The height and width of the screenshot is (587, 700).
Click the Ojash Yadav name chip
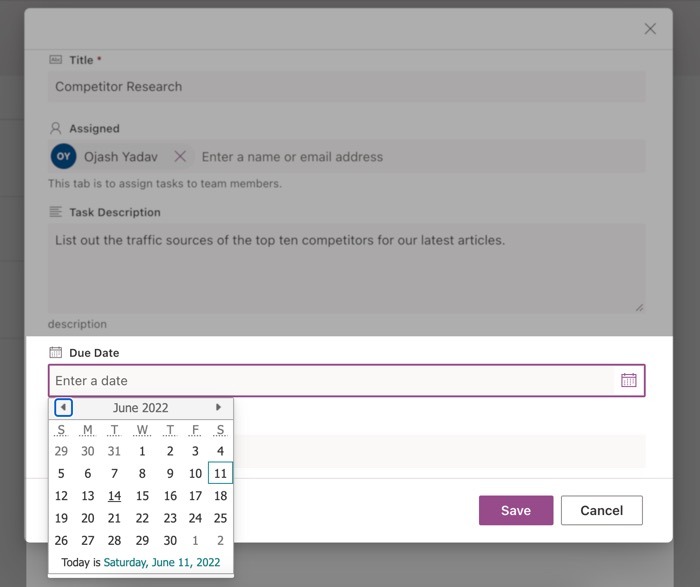click(x=121, y=157)
